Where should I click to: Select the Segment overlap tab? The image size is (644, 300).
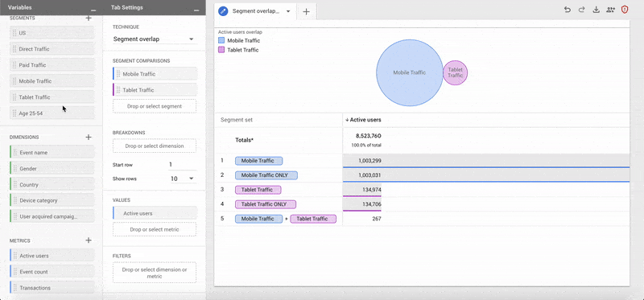[x=255, y=11]
